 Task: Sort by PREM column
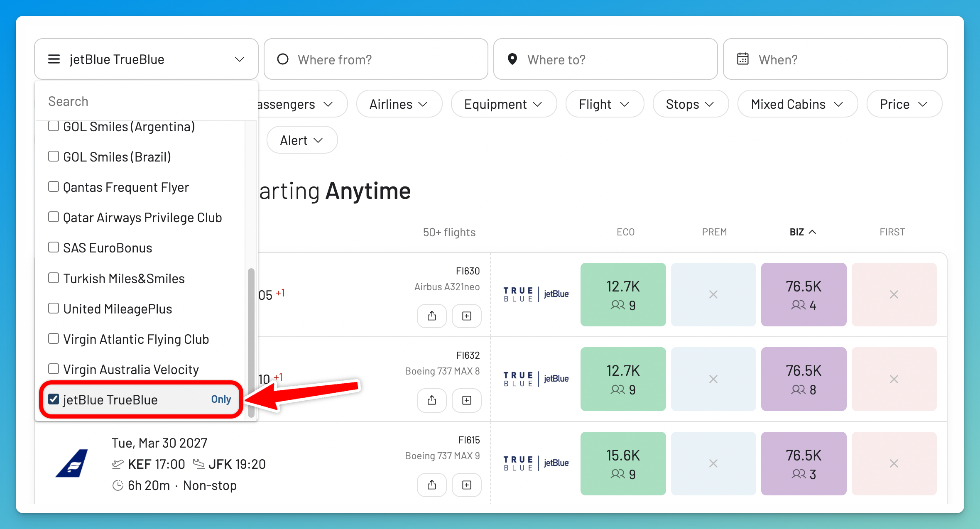point(714,232)
